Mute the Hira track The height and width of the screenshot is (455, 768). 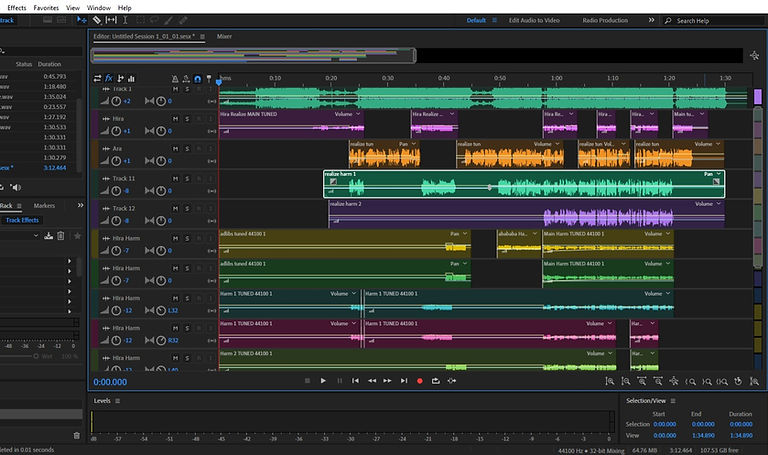175,119
